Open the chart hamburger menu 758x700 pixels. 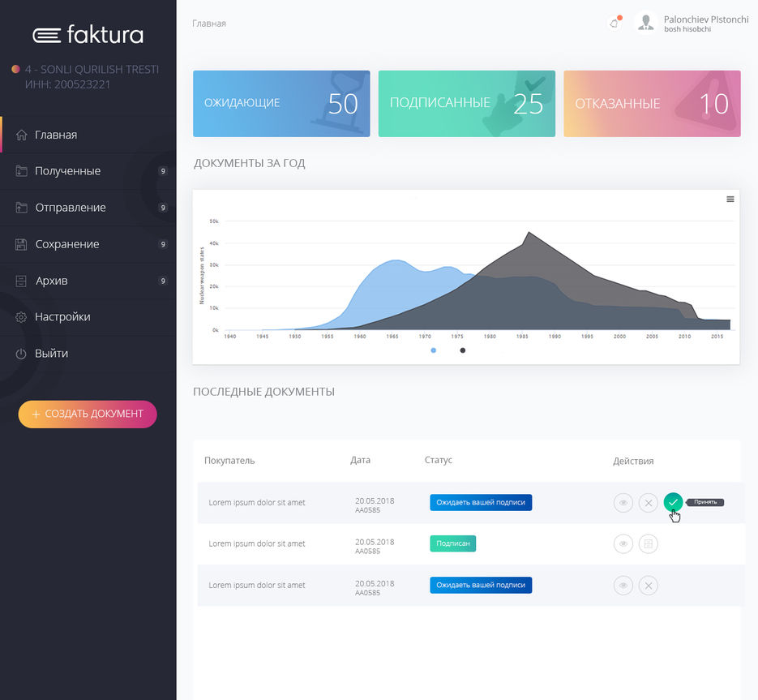click(x=730, y=199)
